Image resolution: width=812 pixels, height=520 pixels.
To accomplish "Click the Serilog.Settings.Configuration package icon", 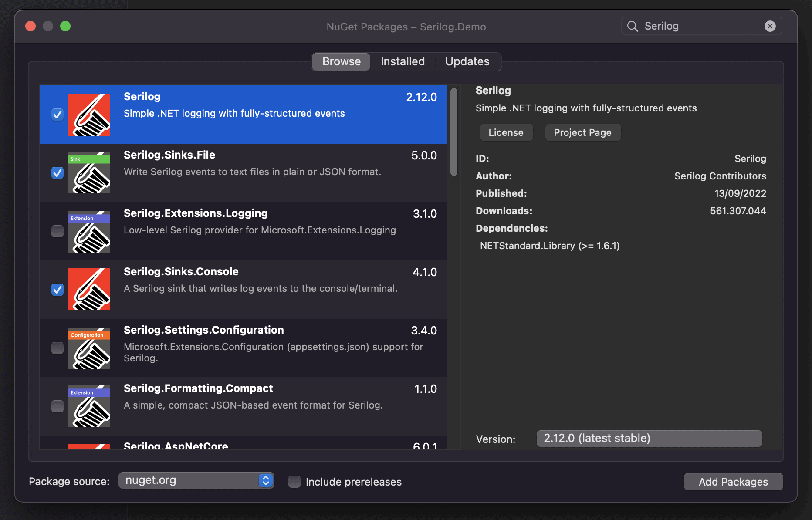I will 89,348.
